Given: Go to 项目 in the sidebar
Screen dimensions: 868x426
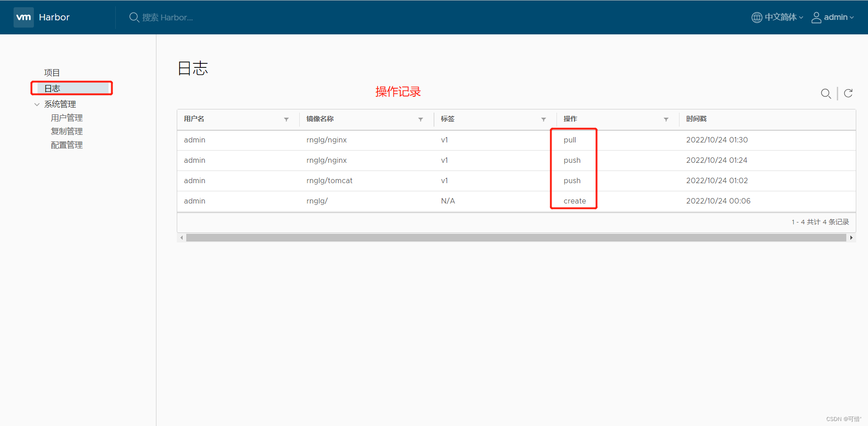Looking at the screenshot, I should pyautogui.click(x=52, y=73).
